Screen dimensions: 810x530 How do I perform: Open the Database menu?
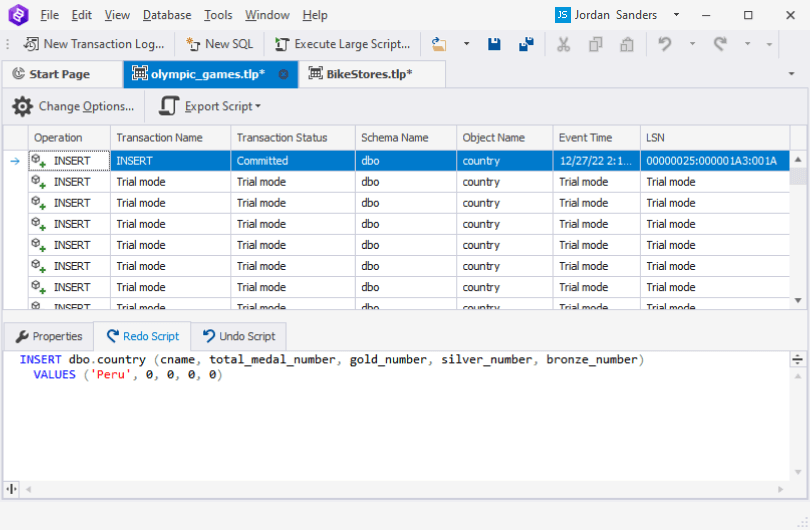tap(167, 15)
